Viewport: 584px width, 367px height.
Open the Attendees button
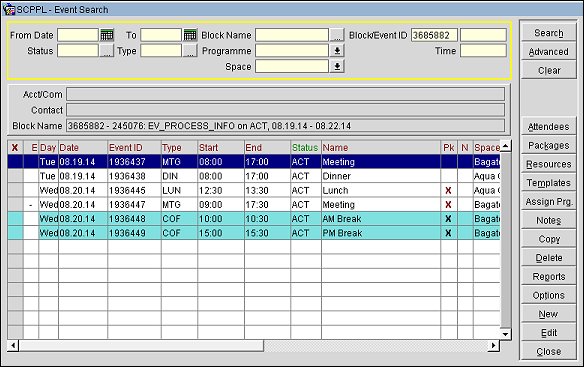point(549,127)
